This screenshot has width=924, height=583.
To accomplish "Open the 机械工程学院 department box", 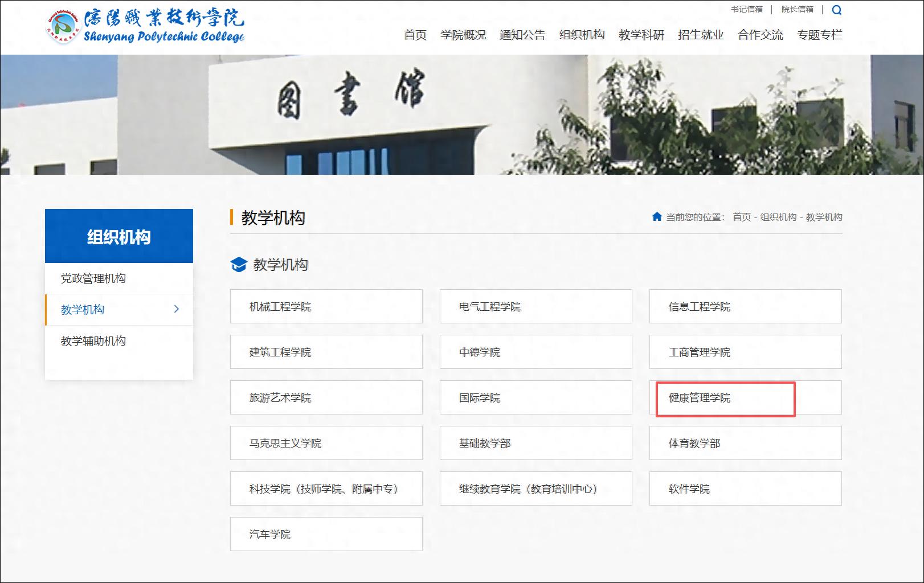I will pos(326,306).
